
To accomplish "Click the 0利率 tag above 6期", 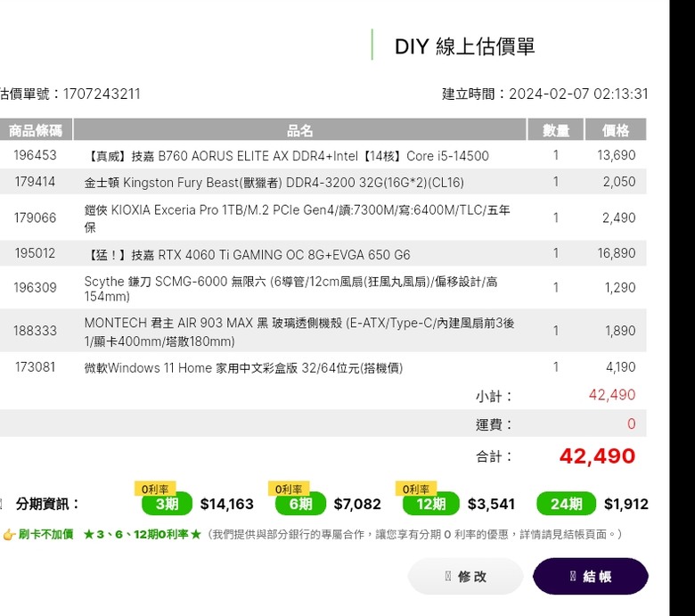I will 289,489.
